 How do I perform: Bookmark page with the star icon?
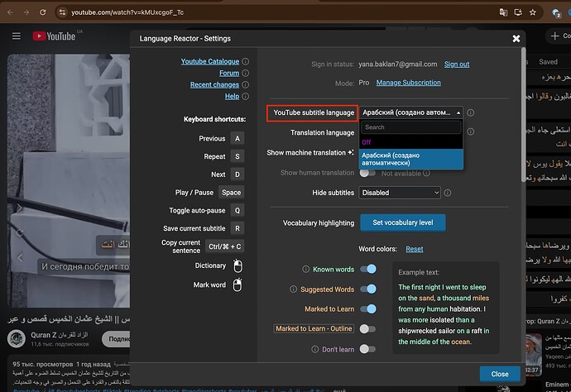(533, 12)
